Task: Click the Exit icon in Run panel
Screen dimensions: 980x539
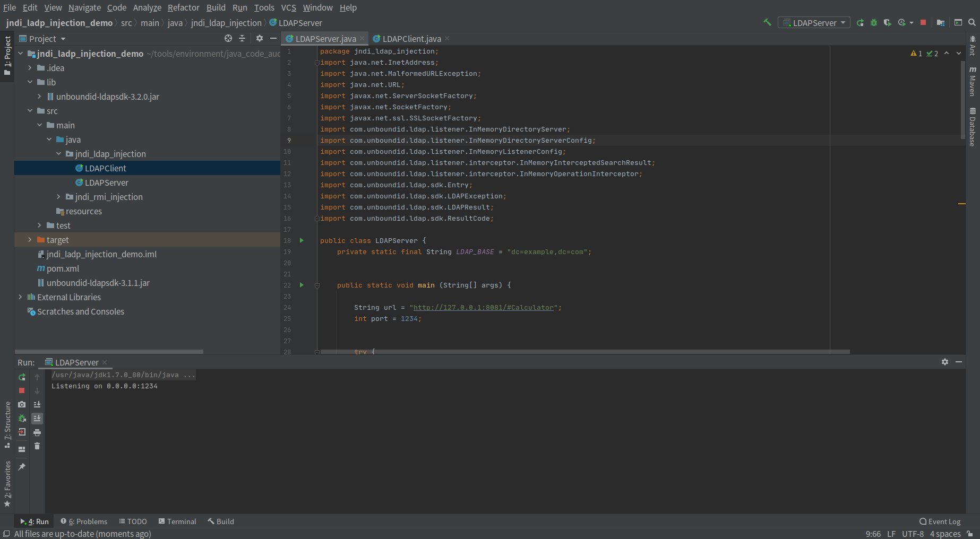Action: click(x=22, y=432)
